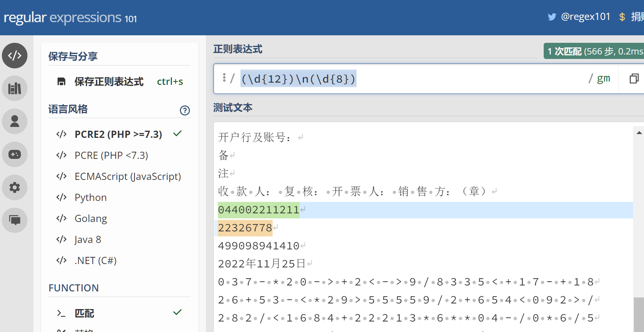The width and height of the screenshot is (644, 332).
Task: Open the regex library sidebar icon
Action: pos(15,89)
